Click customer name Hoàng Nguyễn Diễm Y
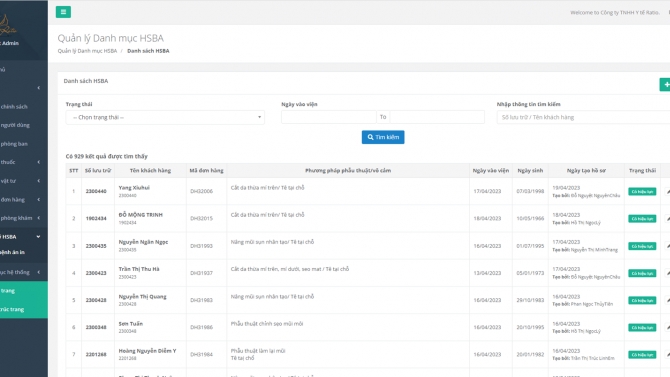Image resolution: width=670 pixels, height=377 pixels. pos(147,351)
